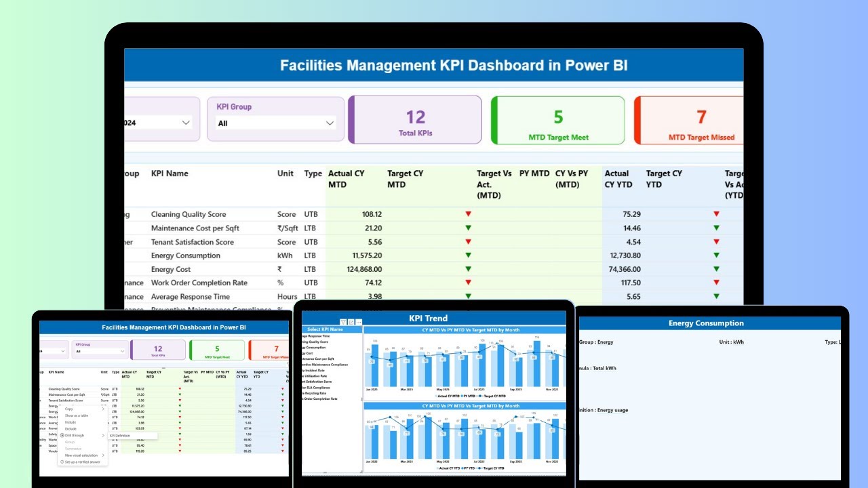The height and width of the screenshot is (488, 868).
Task: Click Average Response Time MTD green arrow, large dashboard
Action: (468, 296)
